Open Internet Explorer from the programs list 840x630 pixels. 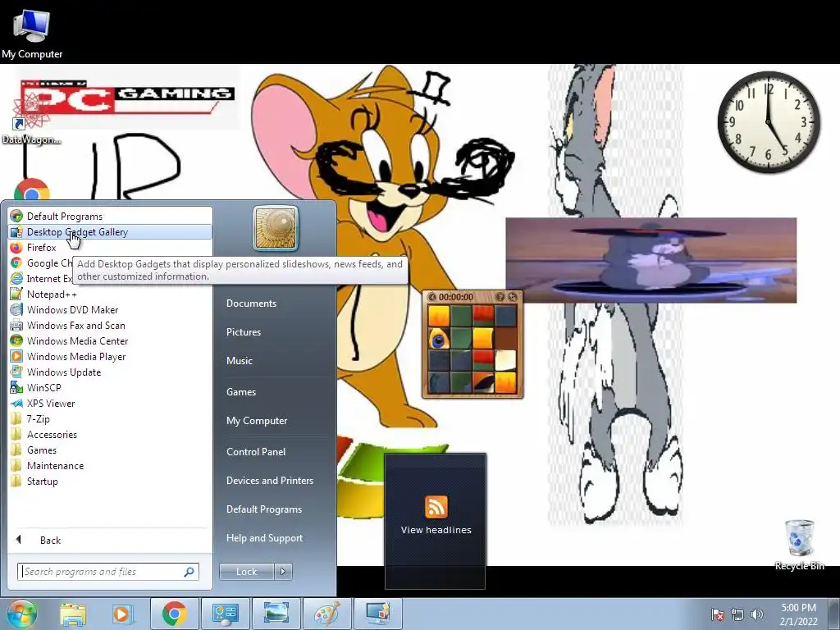click(41, 279)
